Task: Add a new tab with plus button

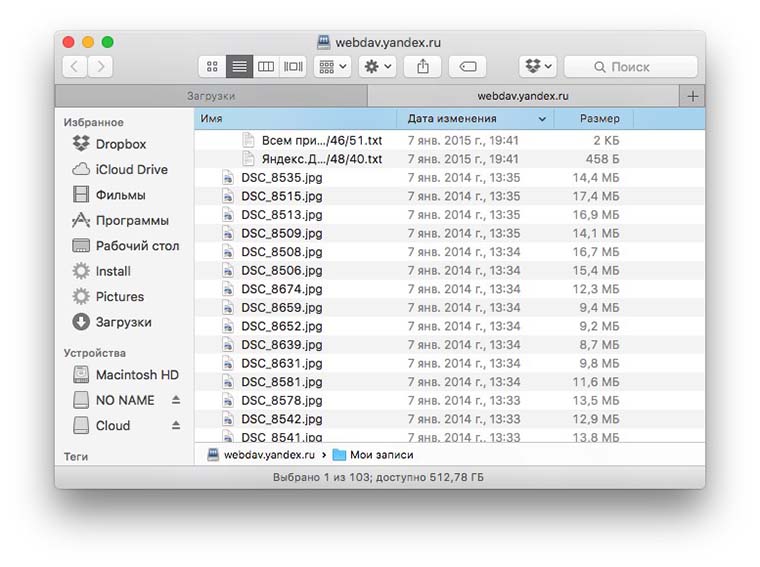Action: click(693, 96)
